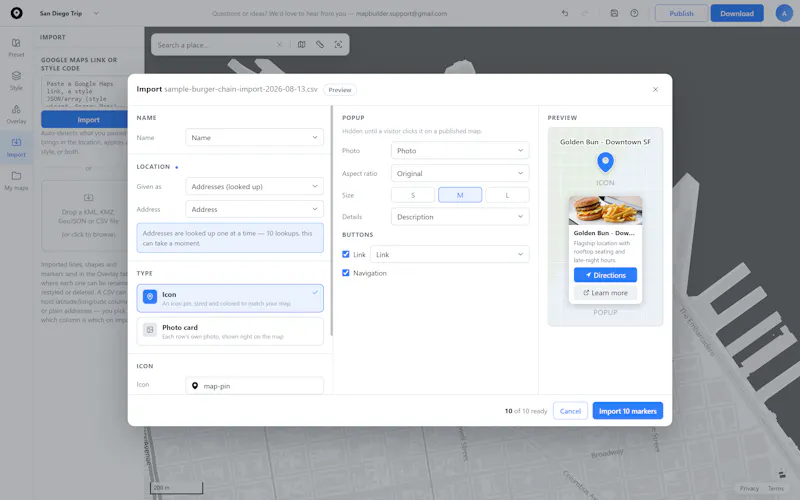This screenshot has height=500, width=800.
Task: Open the Preset sidebar tab
Action: (x=16, y=47)
